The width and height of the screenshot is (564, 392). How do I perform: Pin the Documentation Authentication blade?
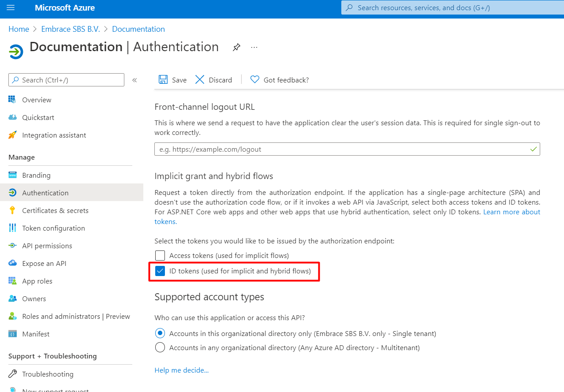pyautogui.click(x=237, y=47)
